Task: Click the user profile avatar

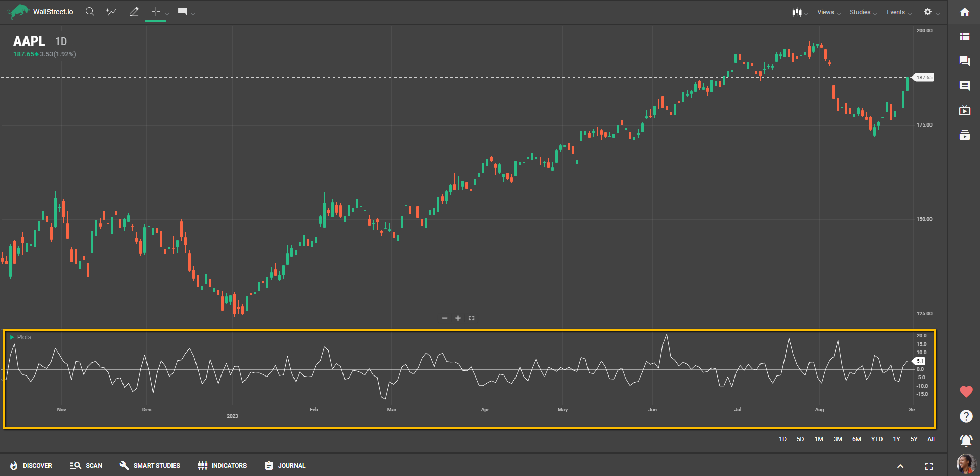Action: coord(966,464)
